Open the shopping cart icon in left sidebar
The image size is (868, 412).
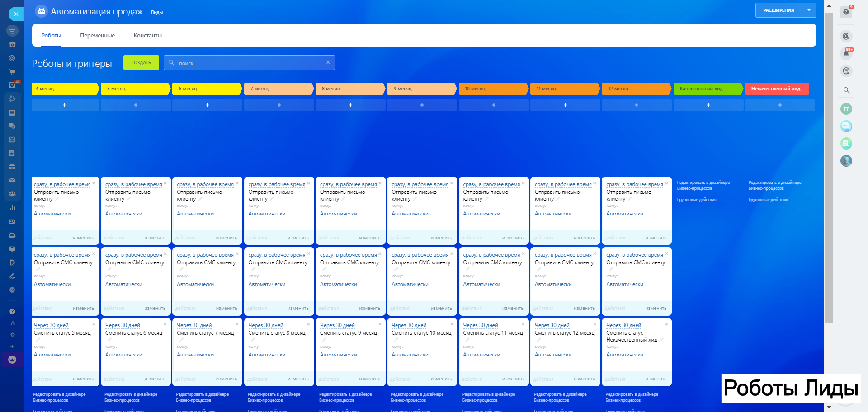12,71
